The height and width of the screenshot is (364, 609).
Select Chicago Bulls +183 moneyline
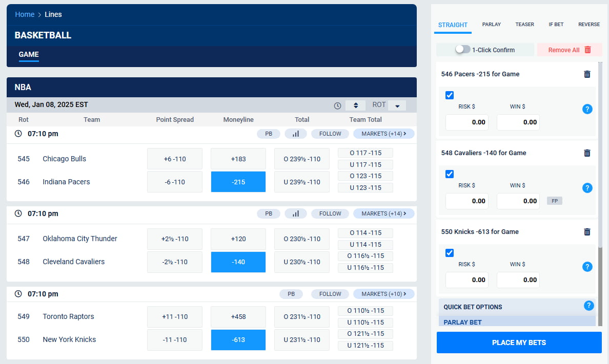point(238,159)
